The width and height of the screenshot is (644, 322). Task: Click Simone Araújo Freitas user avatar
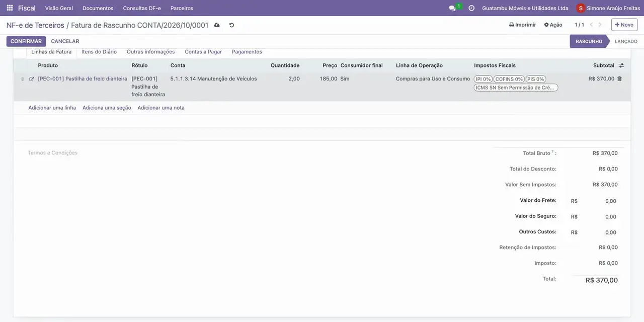tap(581, 8)
